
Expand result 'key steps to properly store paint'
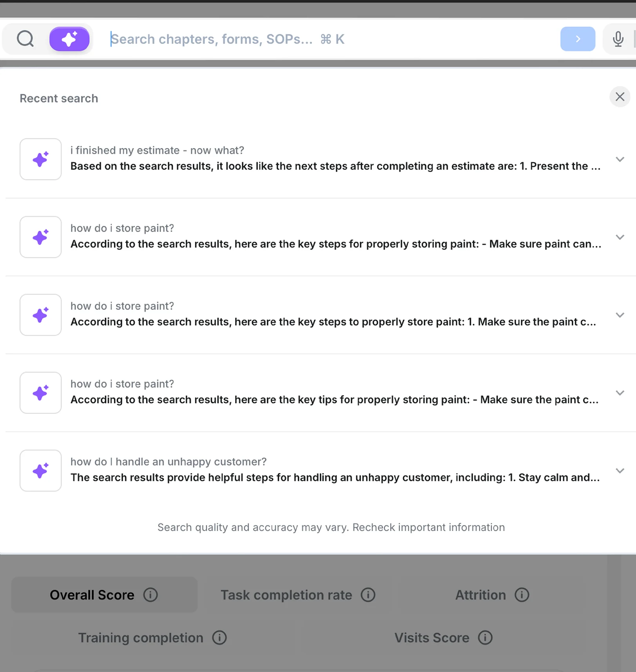tap(620, 315)
